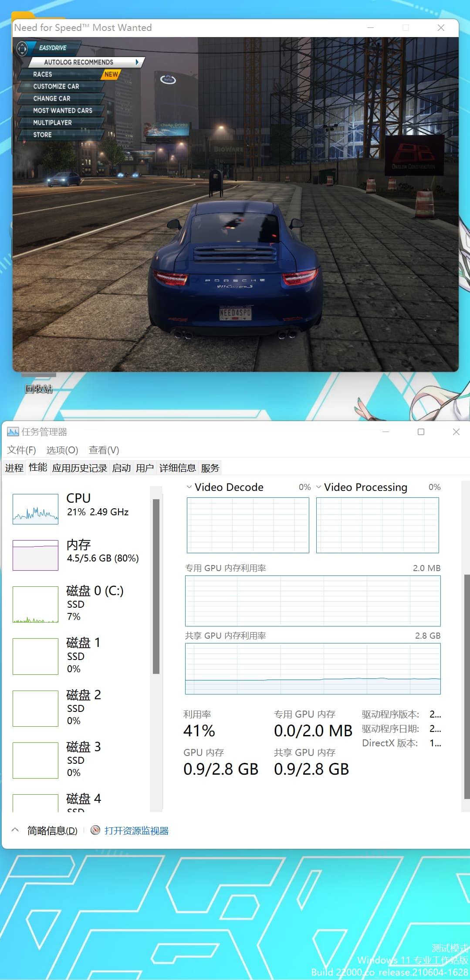Minimize the Need for Speed window

tap(370, 27)
